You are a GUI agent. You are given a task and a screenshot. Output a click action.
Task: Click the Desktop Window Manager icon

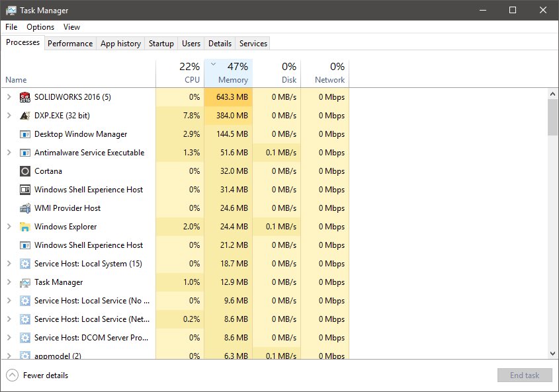[25, 134]
